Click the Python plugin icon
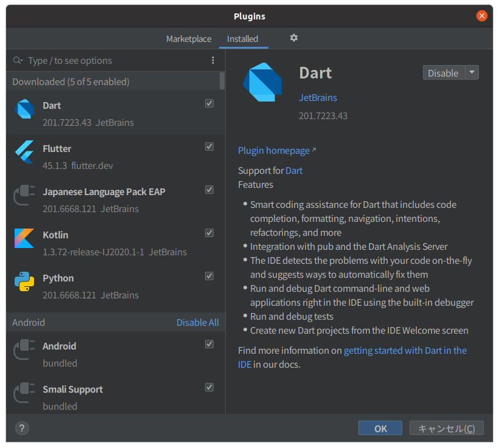The width and height of the screenshot is (499, 448). click(24, 281)
